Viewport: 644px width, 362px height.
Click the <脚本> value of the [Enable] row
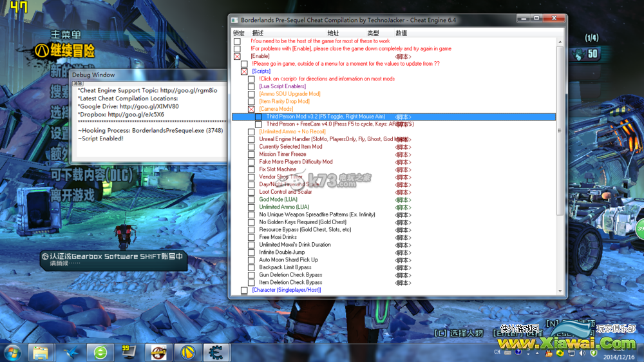[403, 57]
